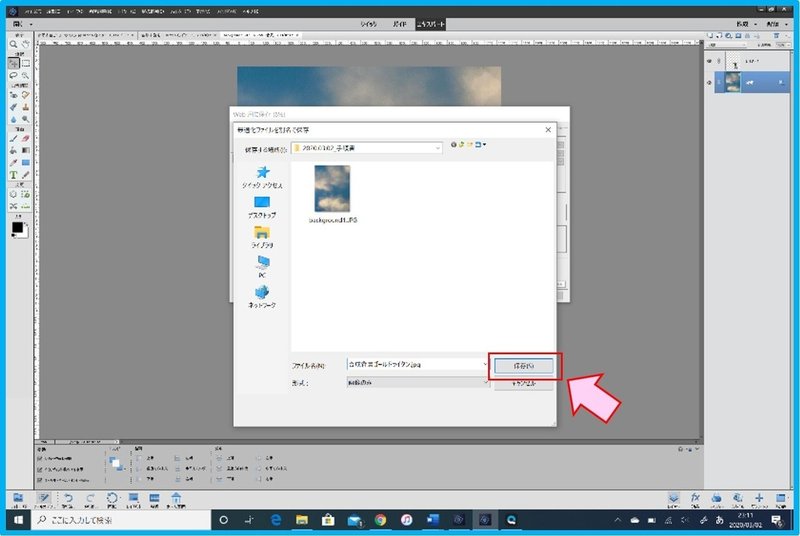The height and width of the screenshot is (536, 800).
Task: Select the Recompose tool
Action: (26, 194)
